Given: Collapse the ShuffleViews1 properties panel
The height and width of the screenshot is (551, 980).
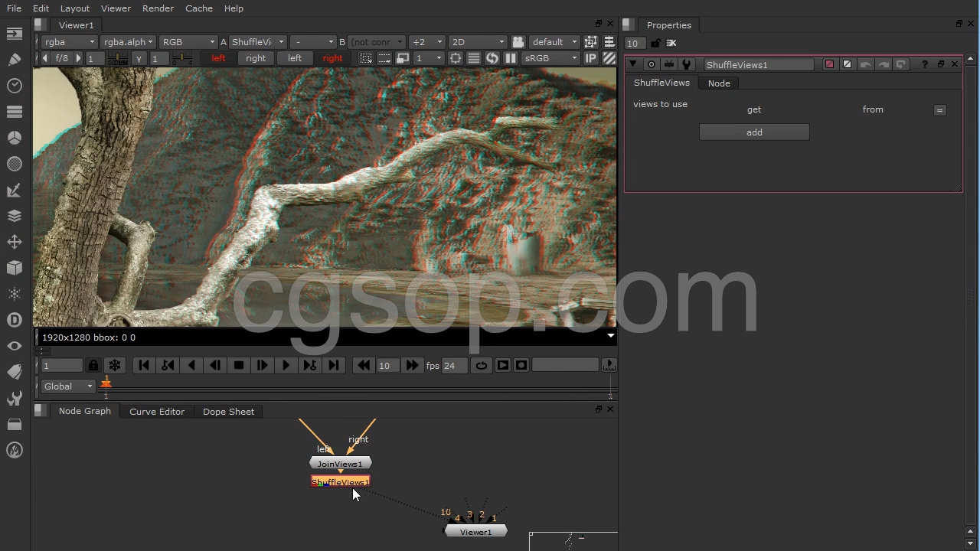Looking at the screenshot, I should tap(633, 64).
